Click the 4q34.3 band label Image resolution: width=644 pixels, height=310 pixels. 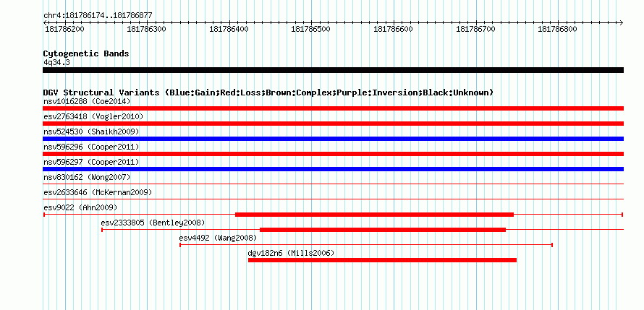coord(56,62)
